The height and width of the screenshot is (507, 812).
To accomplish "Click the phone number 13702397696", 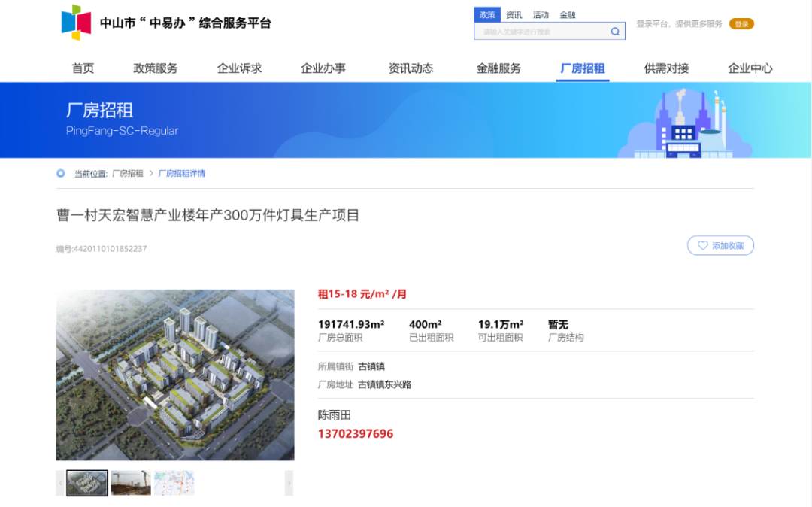I will click(356, 433).
